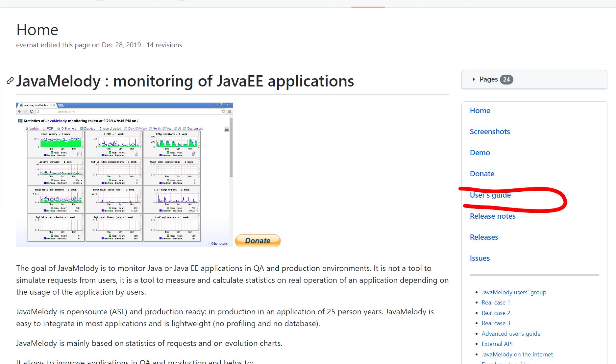Open the chart panel hamburger menu
616x364 pixels.
point(227,129)
